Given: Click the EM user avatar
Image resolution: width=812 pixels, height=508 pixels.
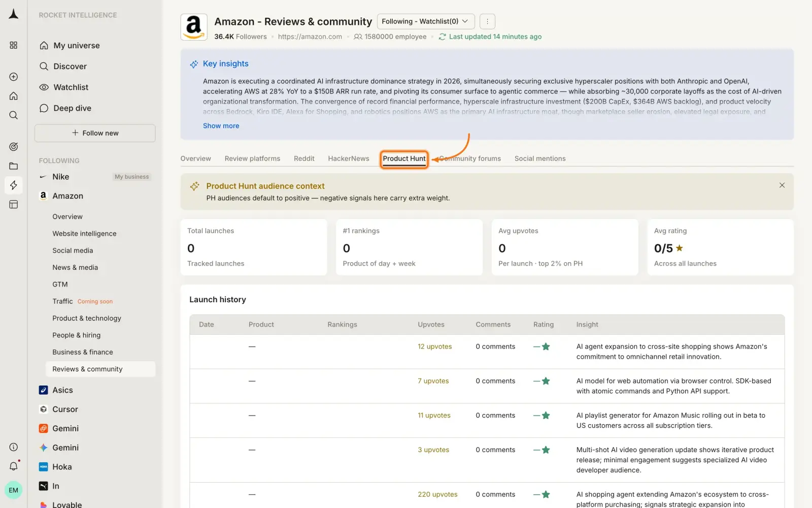Looking at the screenshot, I should click(14, 490).
